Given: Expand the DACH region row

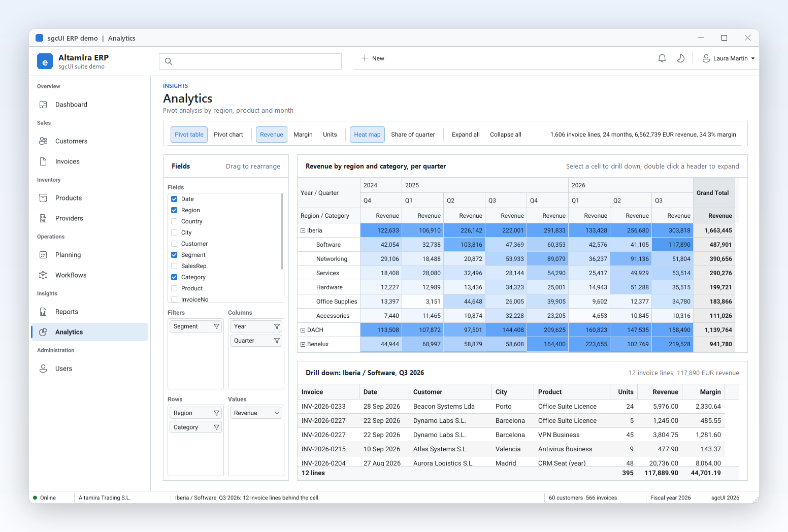Looking at the screenshot, I should (x=303, y=330).
